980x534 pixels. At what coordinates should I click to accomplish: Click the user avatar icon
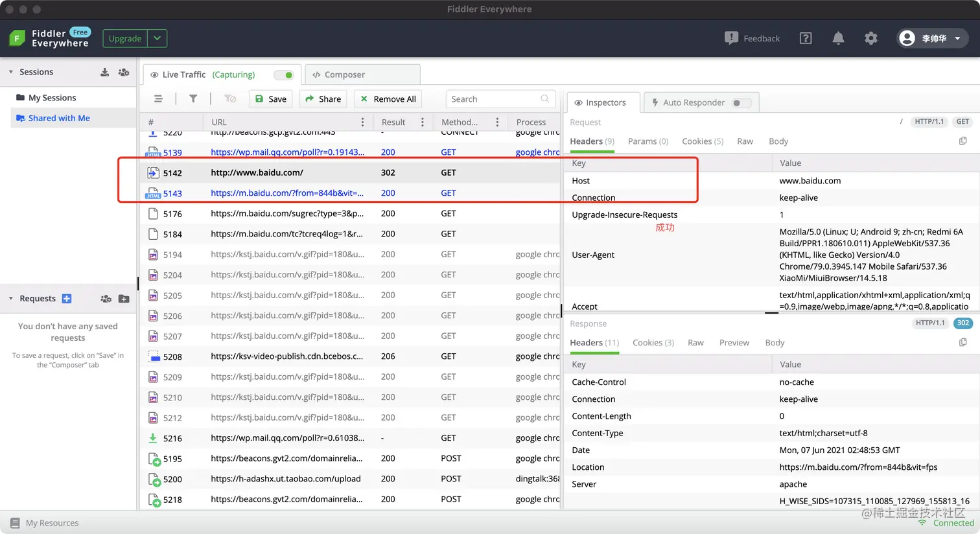tap(907, 38)
